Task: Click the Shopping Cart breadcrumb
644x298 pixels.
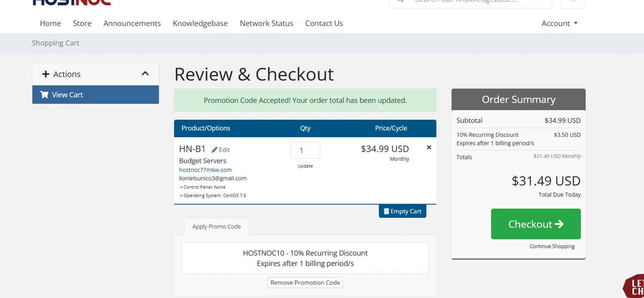Action: coord(55,43)
